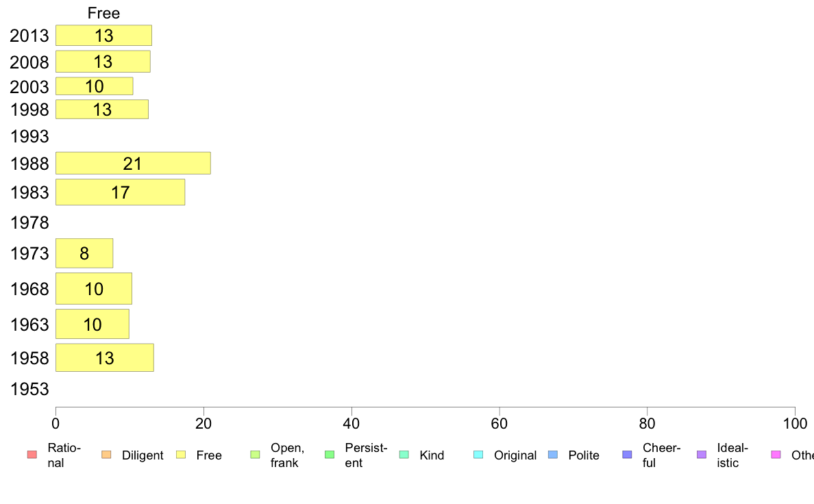Select the 1958 bar showing 13

click(x=104, y=357)
